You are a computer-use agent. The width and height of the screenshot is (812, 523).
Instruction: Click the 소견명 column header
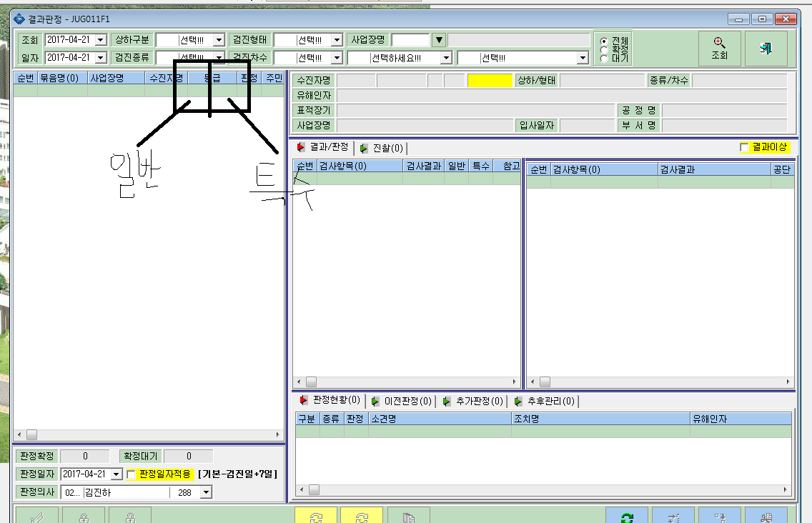pyautogui.click(x=440, y=419)
